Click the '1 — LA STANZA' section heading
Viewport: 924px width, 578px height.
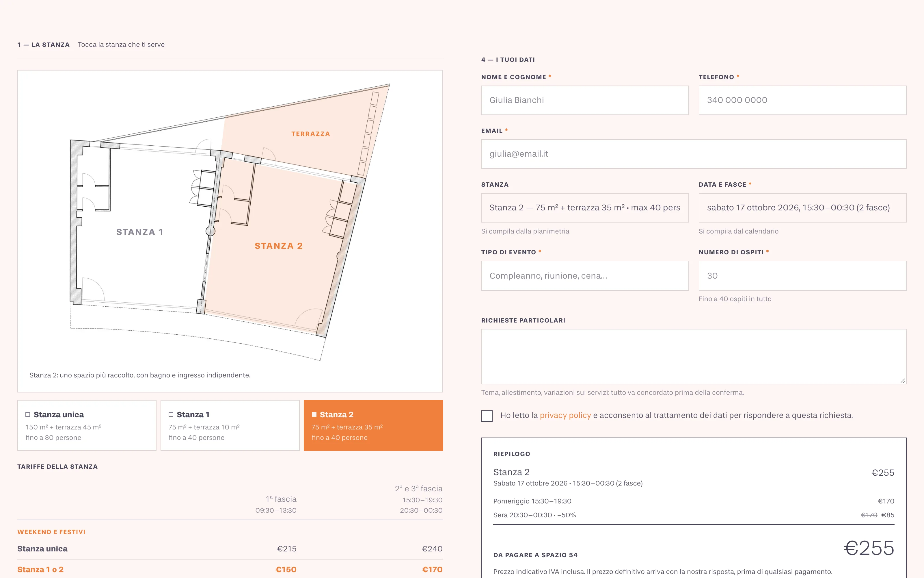tap(44, 45)
